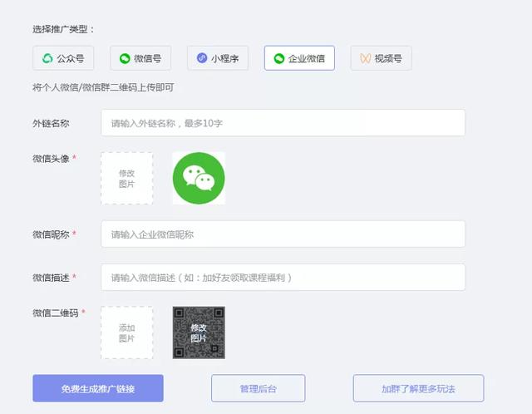Click 修改图片 box for WeChat avatar
The width and height of the screenshot is (532, 414).
coord(127,179)
